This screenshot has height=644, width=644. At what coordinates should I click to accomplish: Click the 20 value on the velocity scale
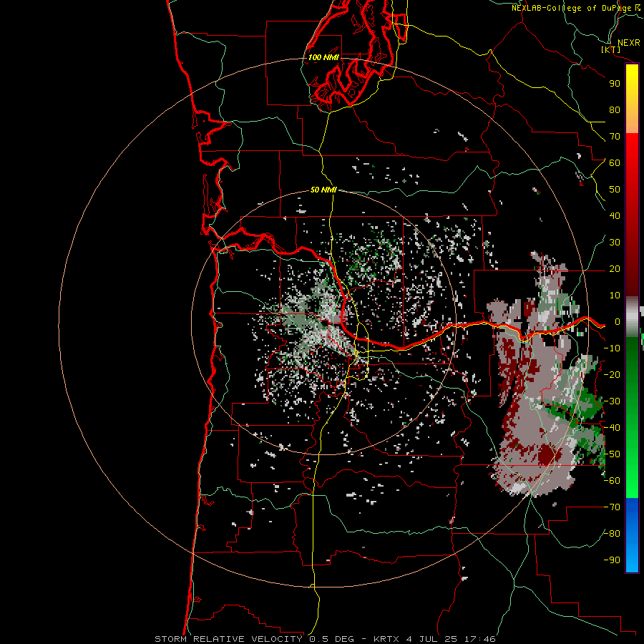click(x=615, y=269)
